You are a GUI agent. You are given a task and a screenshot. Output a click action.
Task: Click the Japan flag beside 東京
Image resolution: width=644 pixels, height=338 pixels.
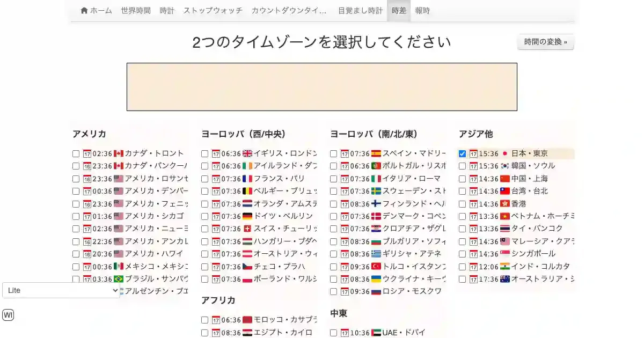click(504, 153)
